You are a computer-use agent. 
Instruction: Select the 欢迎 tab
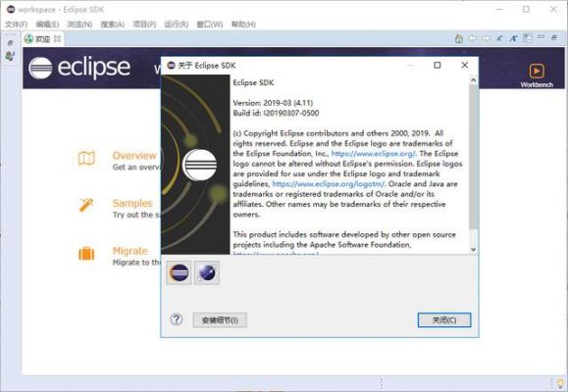pyautogui.click(x=43, y=39)
